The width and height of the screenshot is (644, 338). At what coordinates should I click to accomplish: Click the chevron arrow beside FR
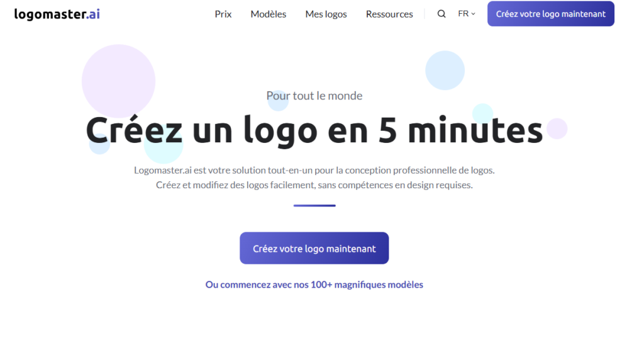click(x=473, y=14)
